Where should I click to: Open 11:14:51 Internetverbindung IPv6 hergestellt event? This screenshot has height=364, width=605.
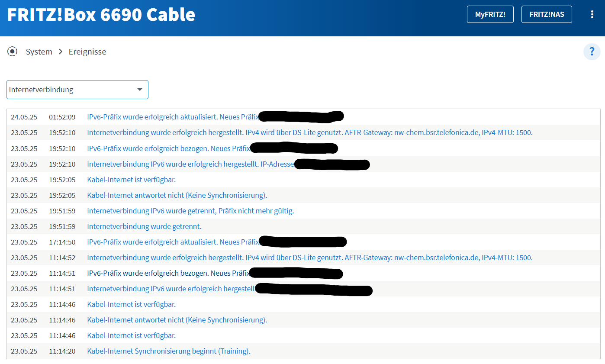(x=171, y=289)
